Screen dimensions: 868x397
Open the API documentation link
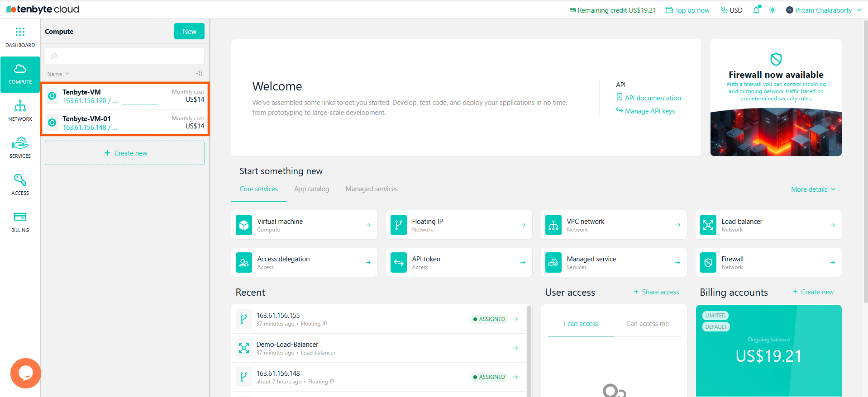649,98
